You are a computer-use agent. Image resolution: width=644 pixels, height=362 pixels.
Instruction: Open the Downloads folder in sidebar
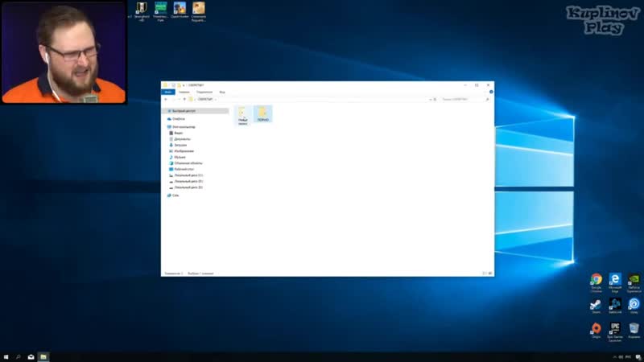click(x=177, y=145)
